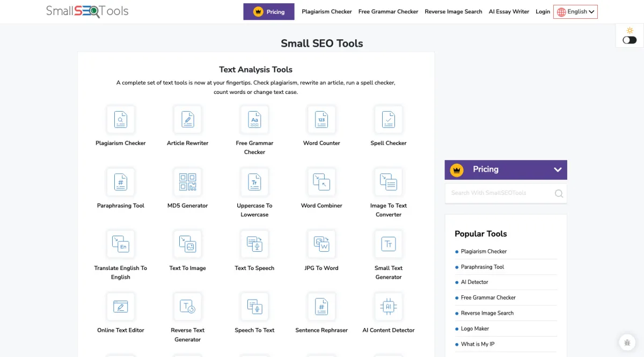Image resolution: width=644 pixels, height=357 pixels.
Task: Click the Article Rewriter label text
Action: [x=188, y=143]
